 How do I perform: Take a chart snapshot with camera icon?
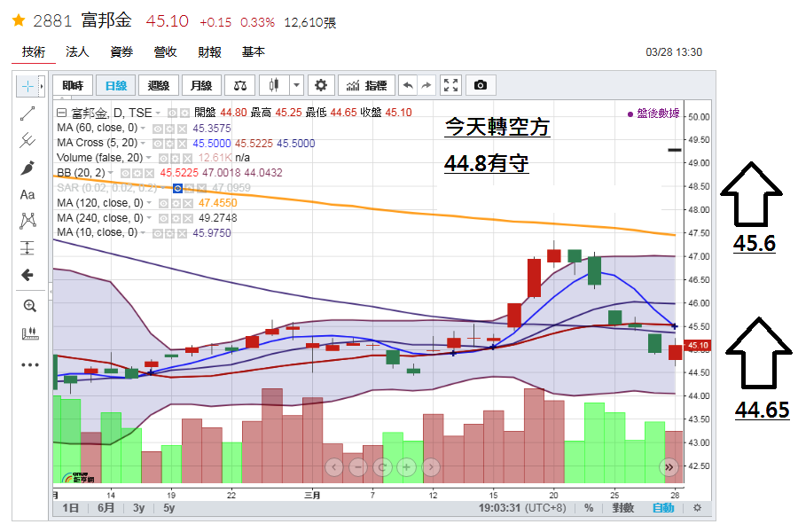tap(481, 85)
